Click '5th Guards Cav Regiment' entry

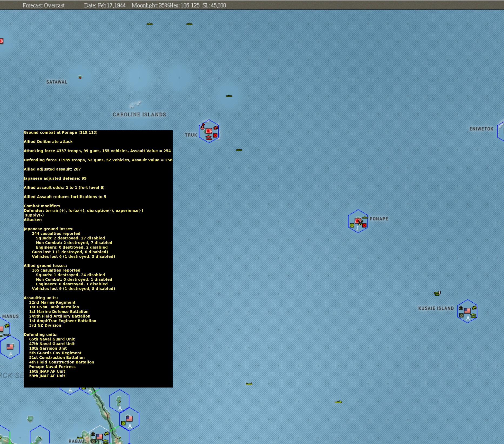point(55,353)
